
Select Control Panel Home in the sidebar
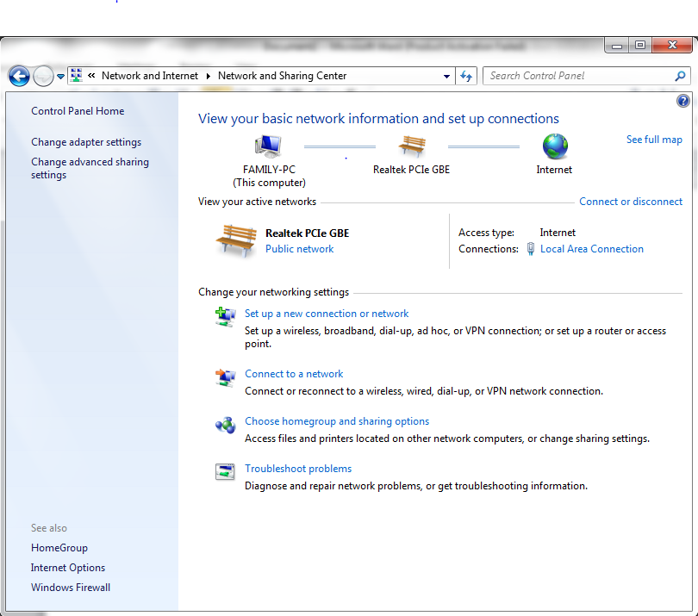point(77,110)
